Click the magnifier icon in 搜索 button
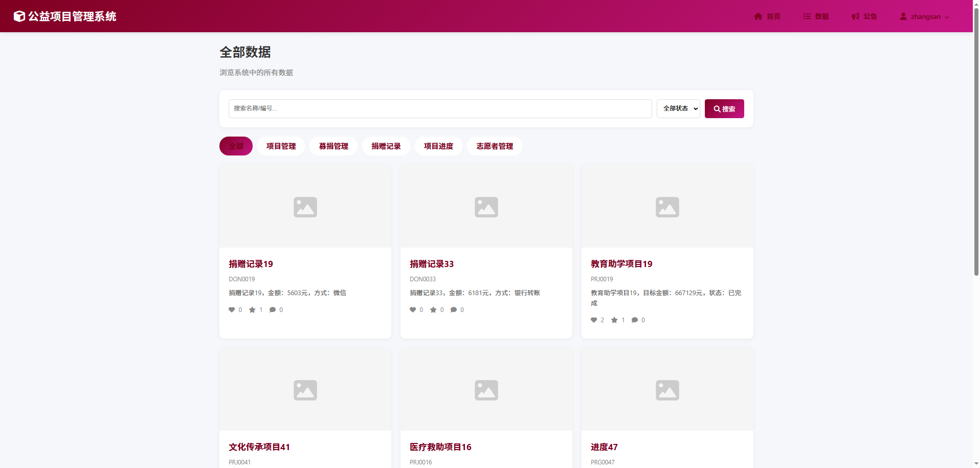 [717, 109]
